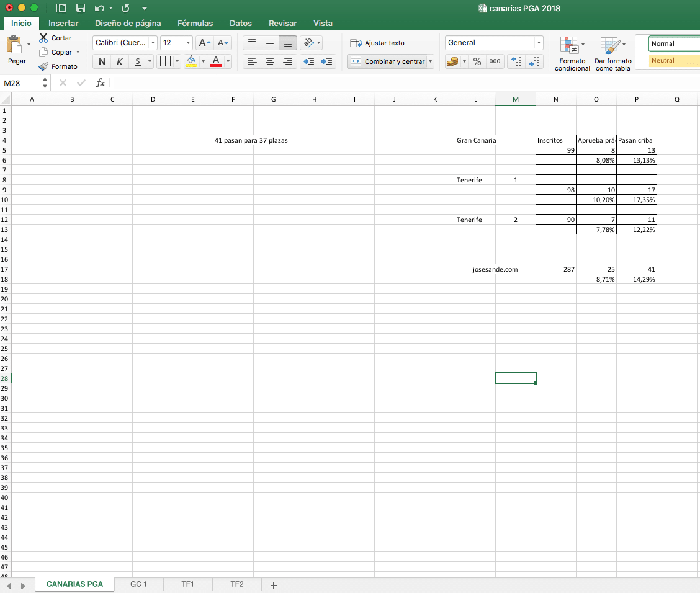700x593 pixels.
Task: Align text to top icon
Action: 252,43
